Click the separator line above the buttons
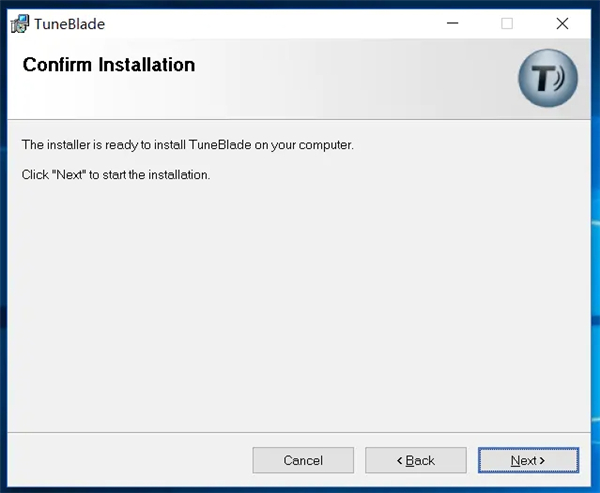 pos(300,432)
